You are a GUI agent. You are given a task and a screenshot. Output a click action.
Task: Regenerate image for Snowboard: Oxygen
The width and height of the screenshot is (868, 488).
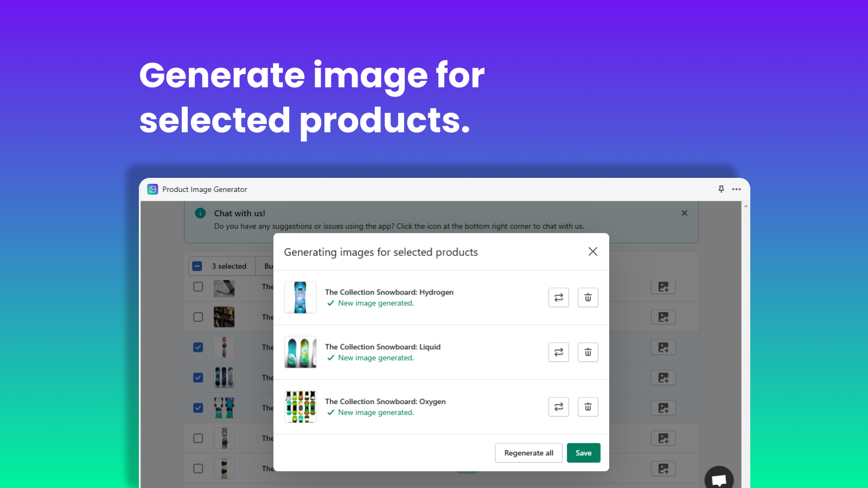(x=559, y=407)
